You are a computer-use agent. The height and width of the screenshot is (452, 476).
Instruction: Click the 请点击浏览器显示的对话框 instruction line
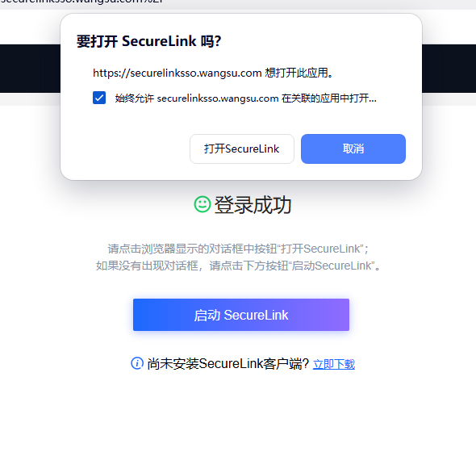[238, 249]
